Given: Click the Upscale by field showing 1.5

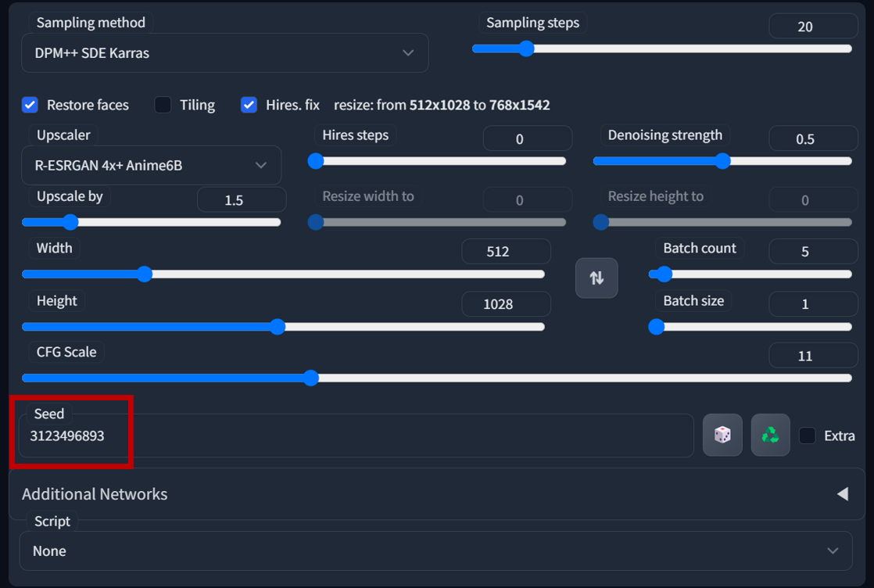Looking at the screenshot, I should [x=242, y=200].
